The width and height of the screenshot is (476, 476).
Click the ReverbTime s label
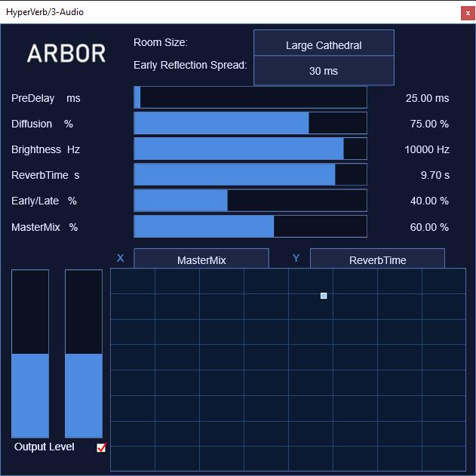coord(45,175)
